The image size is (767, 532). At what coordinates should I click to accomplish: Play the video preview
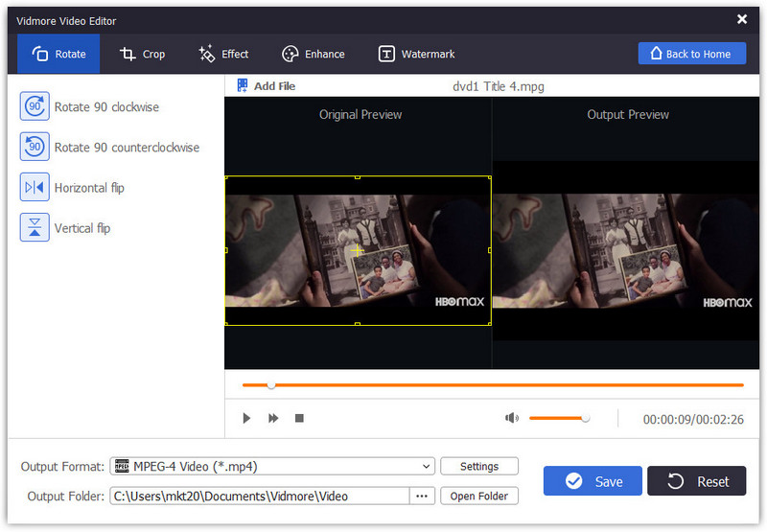tap(246, 419)
